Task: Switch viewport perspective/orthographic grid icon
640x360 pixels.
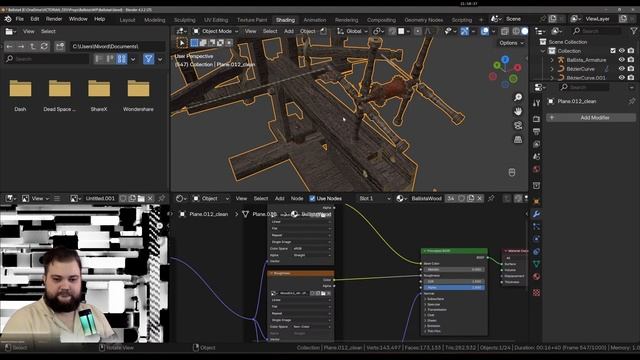Action: click(518, 140)
